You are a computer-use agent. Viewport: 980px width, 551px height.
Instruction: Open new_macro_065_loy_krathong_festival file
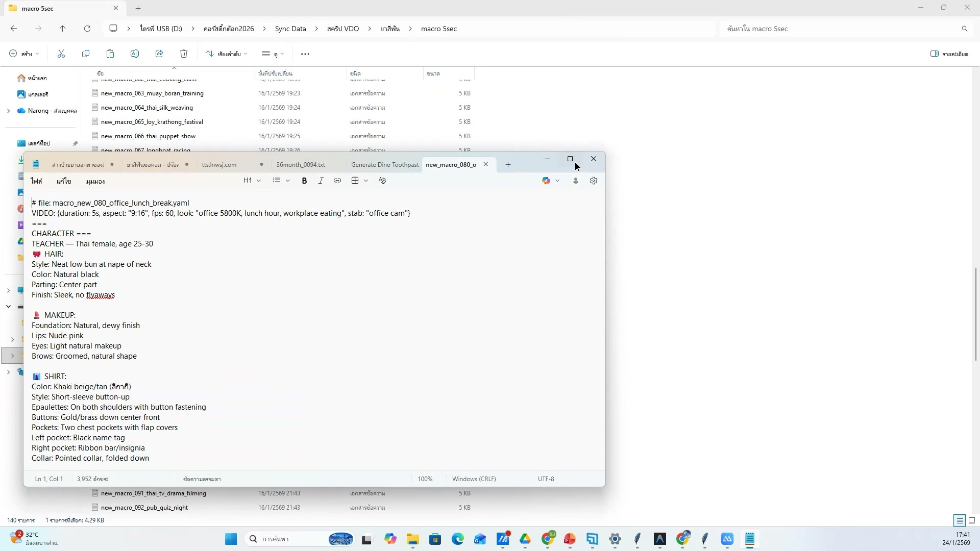152,122
